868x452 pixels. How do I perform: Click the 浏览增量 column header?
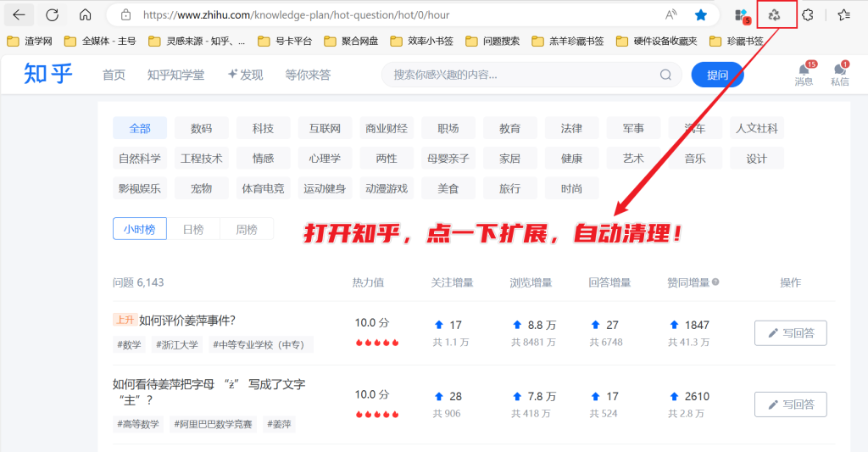(531, 282)
